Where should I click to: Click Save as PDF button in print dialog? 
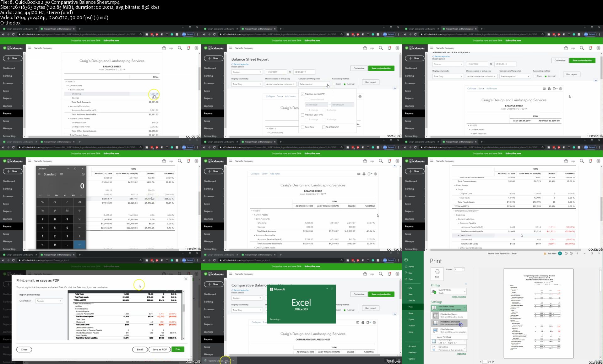click(160, 349)
